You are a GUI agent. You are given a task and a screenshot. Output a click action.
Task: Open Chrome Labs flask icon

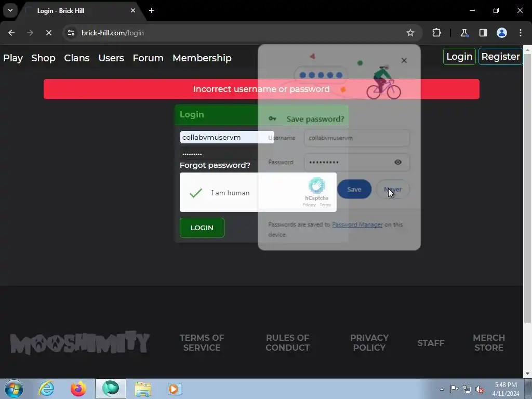click(x=464, y=33)
